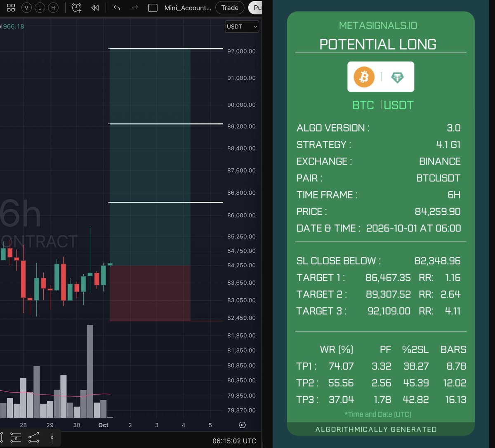Expand the USDT currency dropdown
The image size is (495, 448).
pos(242,26)
